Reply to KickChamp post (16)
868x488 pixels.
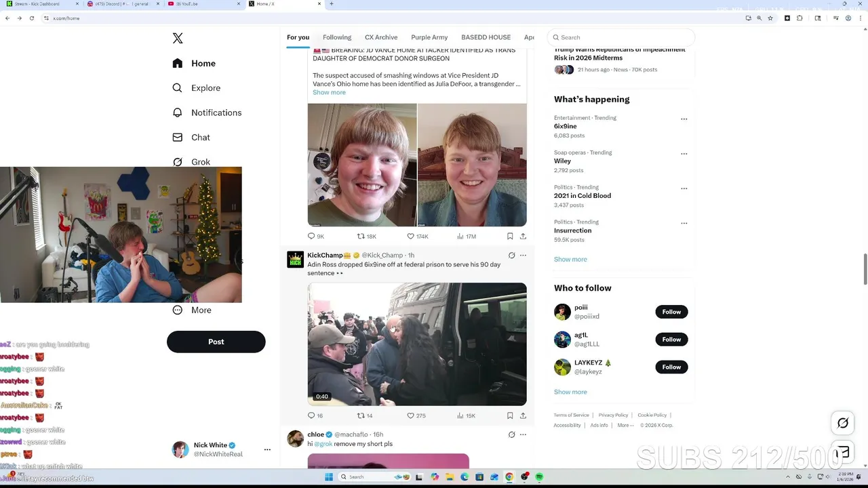coord(315,415)
